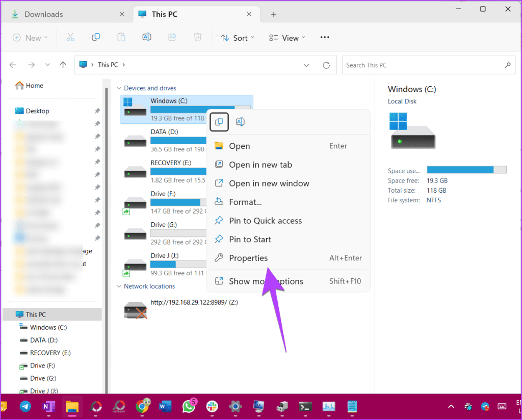Screen dimensions: 522x420
Task: Open the See more (three dots) menu
Action: [x=325, y=38]
